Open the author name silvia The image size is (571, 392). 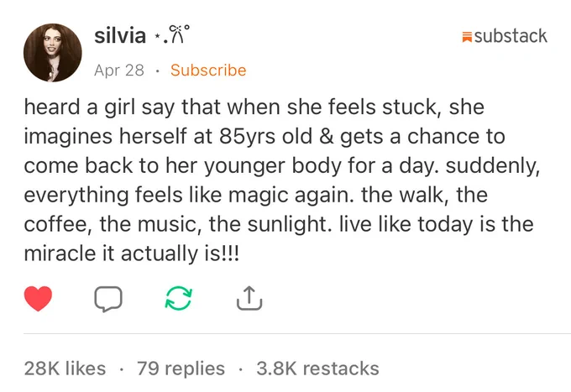pyautogui.click(x=120, y=35)
